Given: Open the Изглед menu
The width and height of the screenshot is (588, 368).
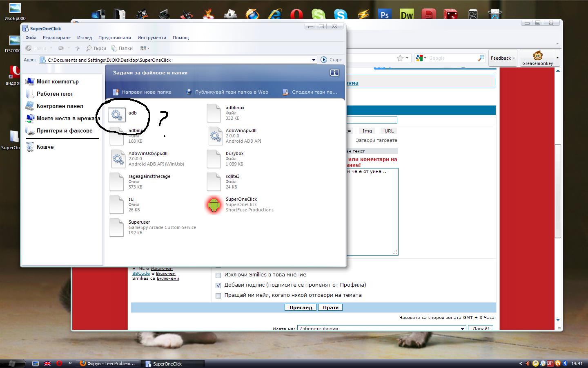Looking at the screenshot, I should [85, 38].
